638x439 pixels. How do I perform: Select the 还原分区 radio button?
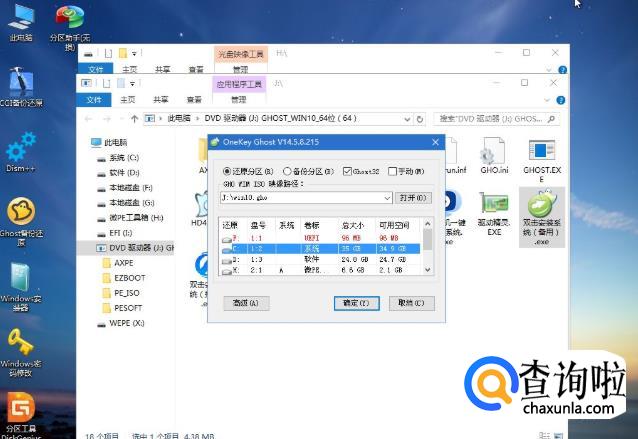point(227,171)
